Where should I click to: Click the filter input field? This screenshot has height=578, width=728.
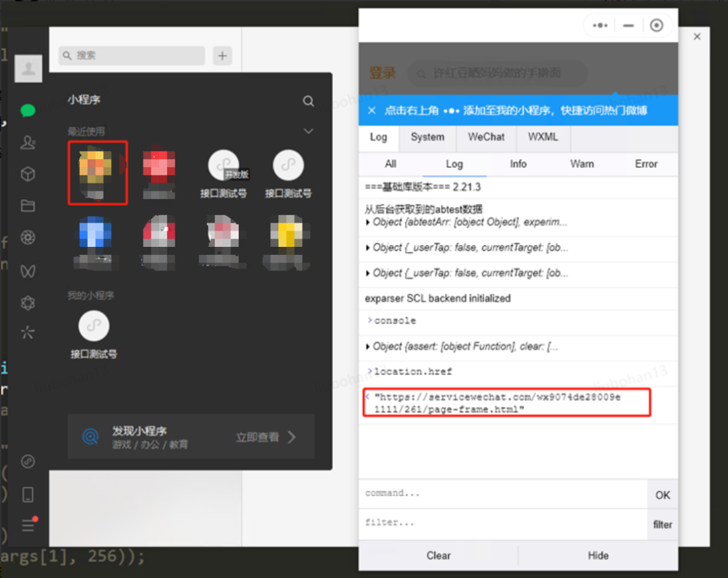tap(504, 523)
